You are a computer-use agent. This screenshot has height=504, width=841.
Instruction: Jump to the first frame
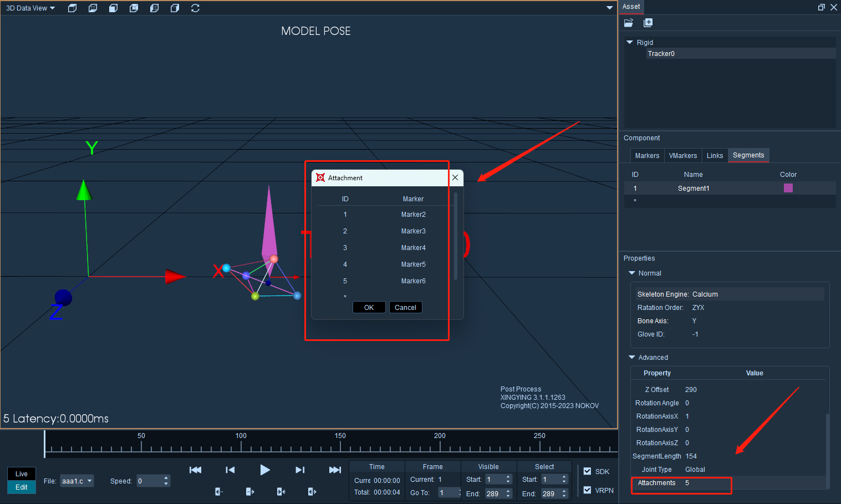[195, 470]
